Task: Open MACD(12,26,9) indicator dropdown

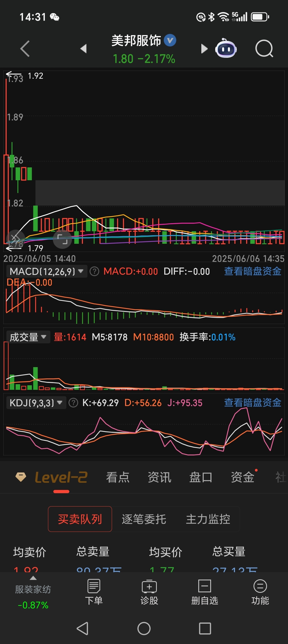Action: click(47, 272)
